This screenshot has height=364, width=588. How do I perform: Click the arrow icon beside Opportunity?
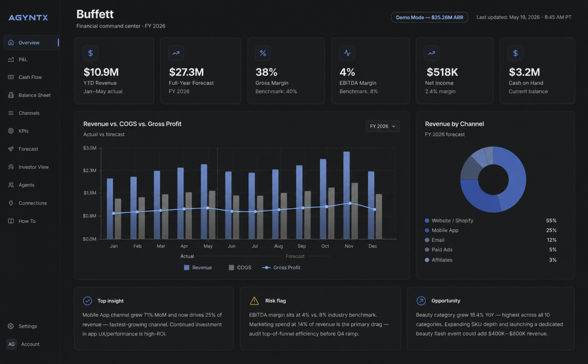point(421,301)
